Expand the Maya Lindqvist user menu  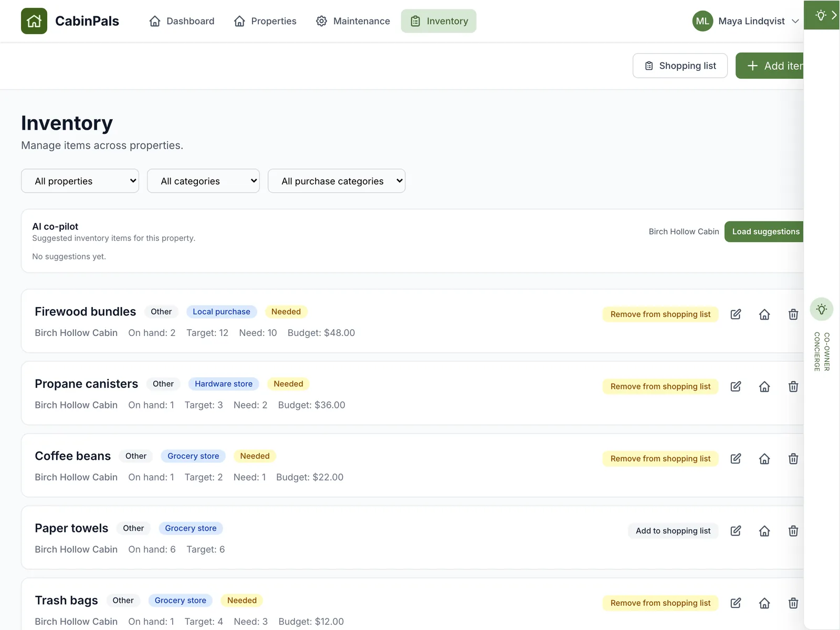[746, 21]
